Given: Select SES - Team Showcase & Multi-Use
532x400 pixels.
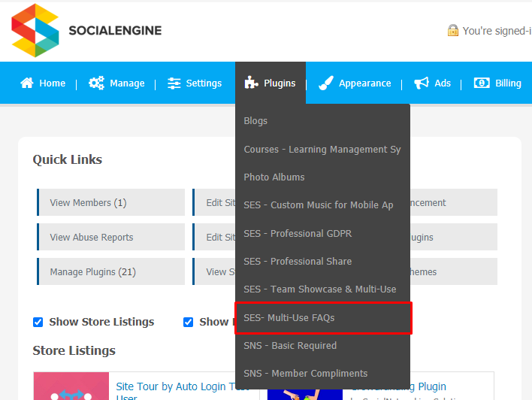Looking at the screenshot, I should (322, 289).
